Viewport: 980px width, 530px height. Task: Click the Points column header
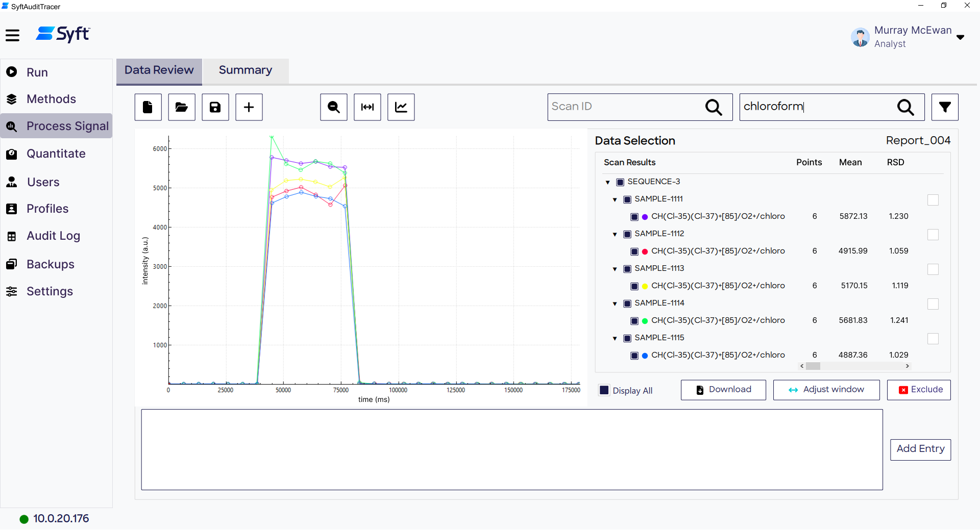809,162
